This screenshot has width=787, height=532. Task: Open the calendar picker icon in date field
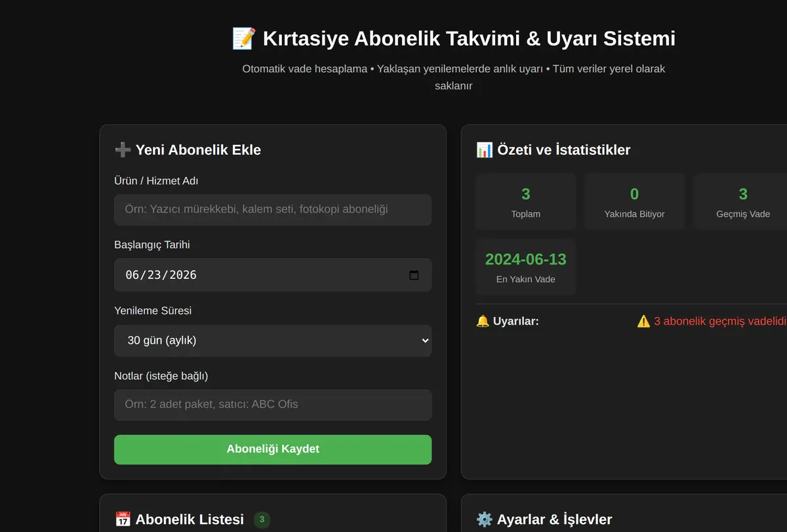(414, 275)
